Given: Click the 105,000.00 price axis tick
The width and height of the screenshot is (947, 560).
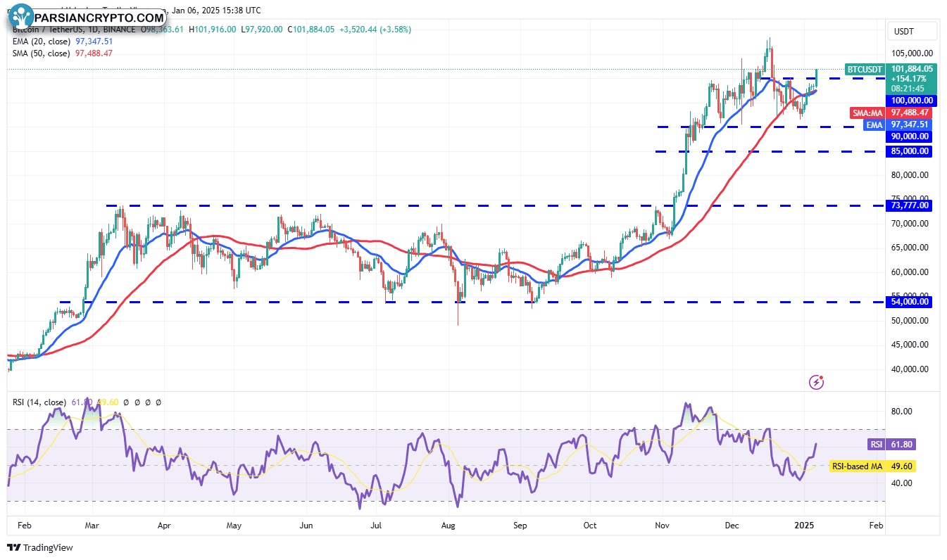Looking at the screenshot, I should point(912,53).
